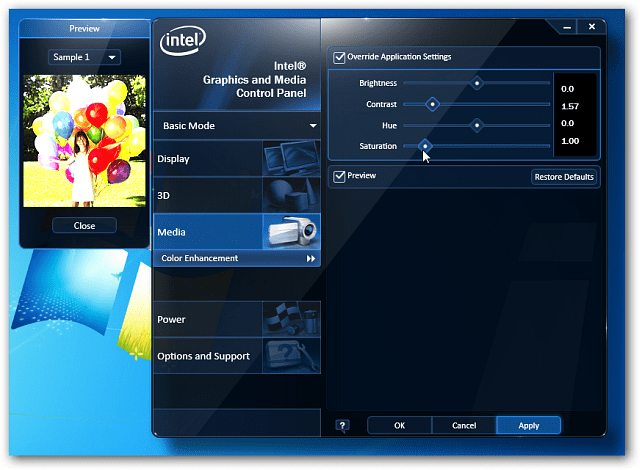Select the Media section
640x470 pixels.
(x=237, y=231)
